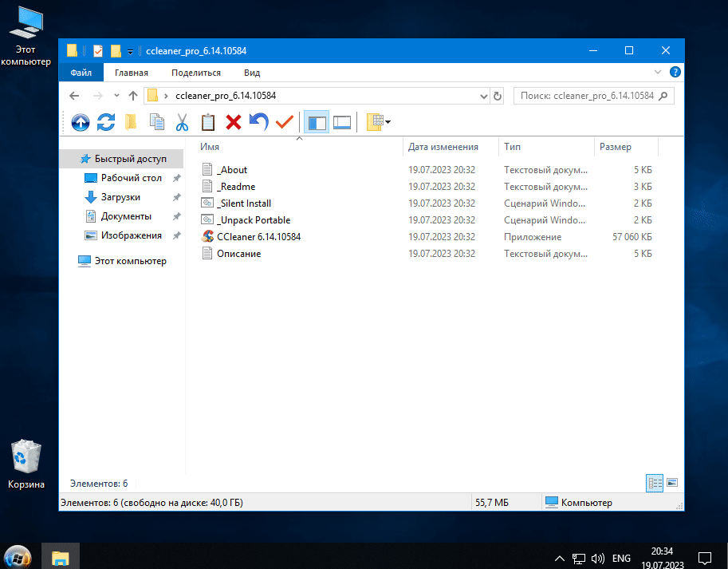This screenshot has width=728, height=569.
Task: Click the Приложение type cell
Action: [533, 237]
